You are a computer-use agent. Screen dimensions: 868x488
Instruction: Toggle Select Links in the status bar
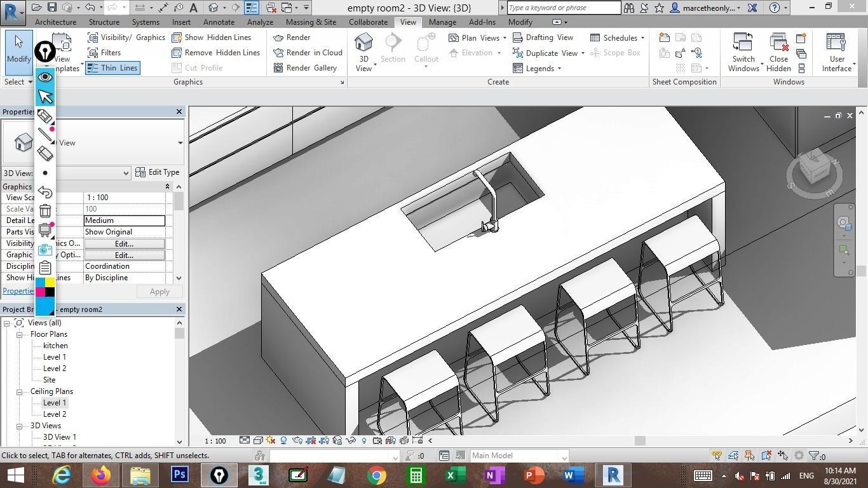(717, 456)
